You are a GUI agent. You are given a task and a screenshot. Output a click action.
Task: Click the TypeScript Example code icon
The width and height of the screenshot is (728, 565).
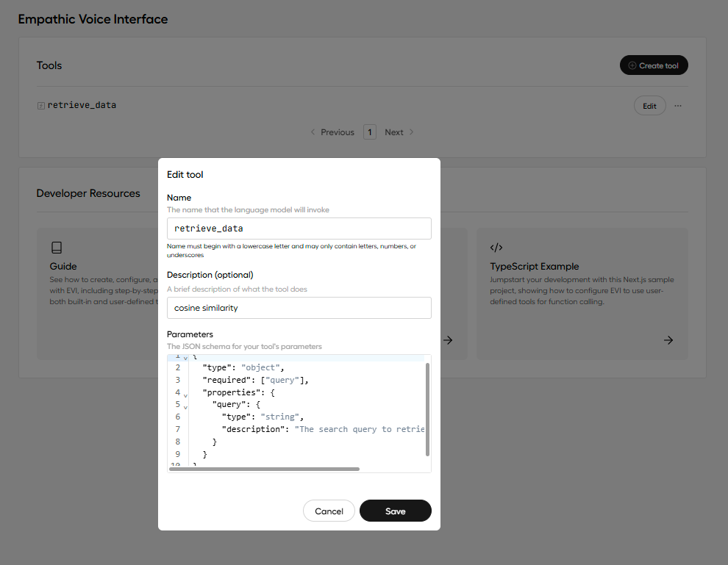(x=496, y=248)
